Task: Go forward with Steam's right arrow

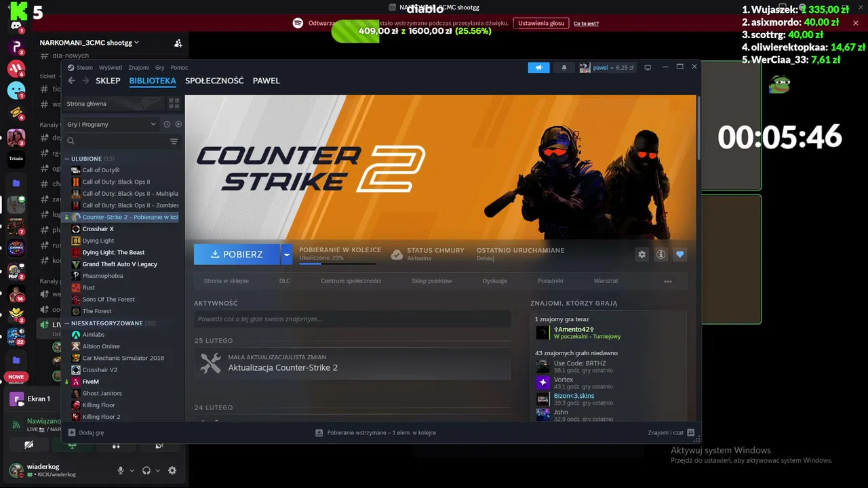Action: point(85,81)
